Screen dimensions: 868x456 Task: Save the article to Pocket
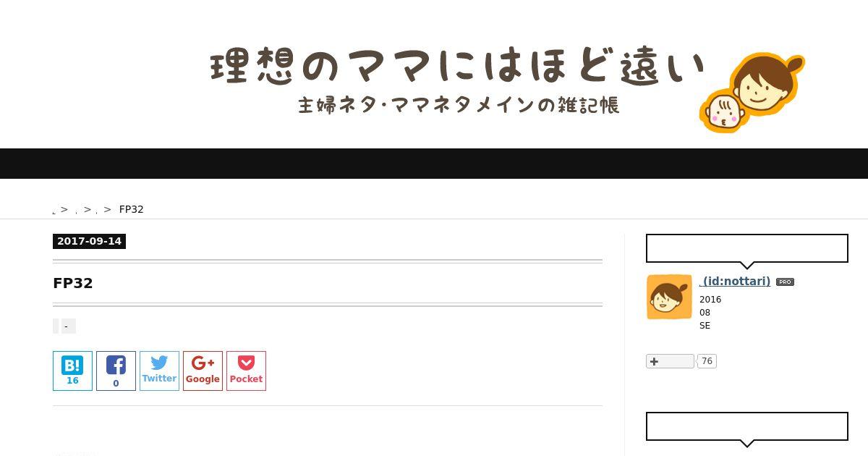tap(246, 371)
